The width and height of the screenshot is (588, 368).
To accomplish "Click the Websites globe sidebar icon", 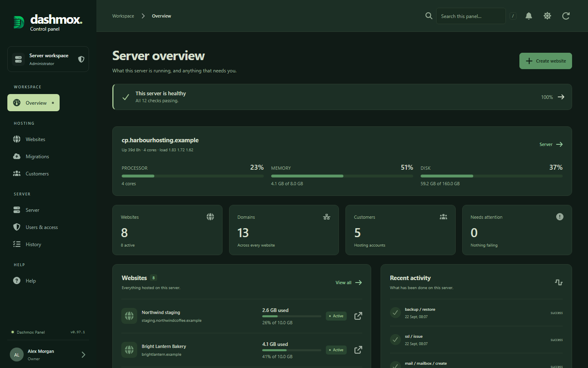I will coord(17,139).
